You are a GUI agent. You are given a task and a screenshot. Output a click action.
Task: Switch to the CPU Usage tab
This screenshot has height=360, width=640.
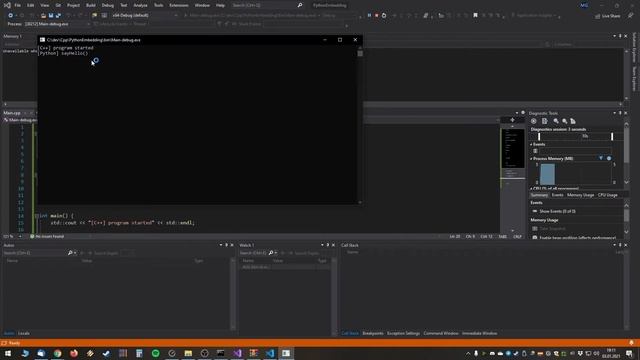click(x=608, y=195)
